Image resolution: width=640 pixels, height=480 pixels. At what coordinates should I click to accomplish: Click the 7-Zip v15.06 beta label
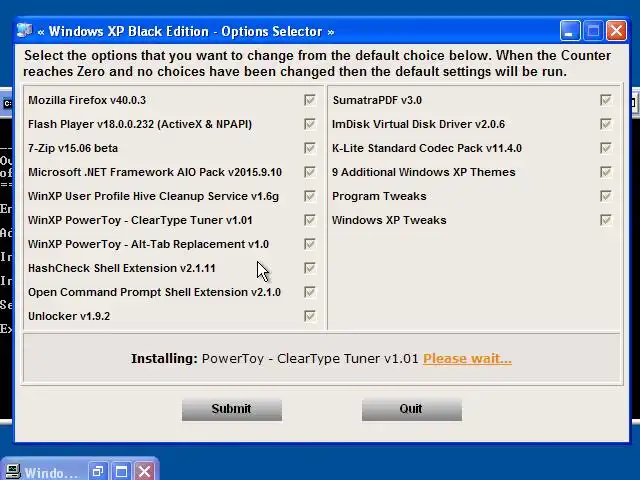(x=73, y=148)
